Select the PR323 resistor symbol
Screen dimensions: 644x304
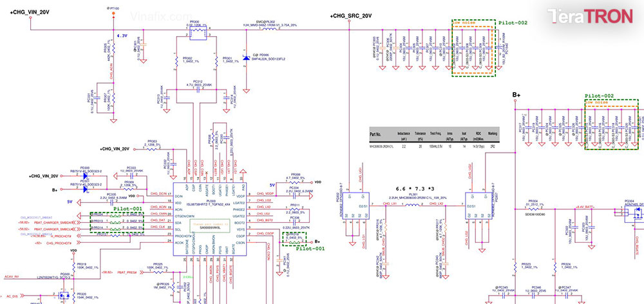pos(515,267)
